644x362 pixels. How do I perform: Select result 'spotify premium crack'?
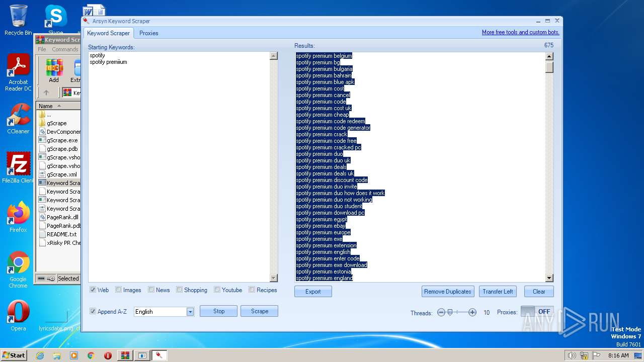click(x=322, y=134)
